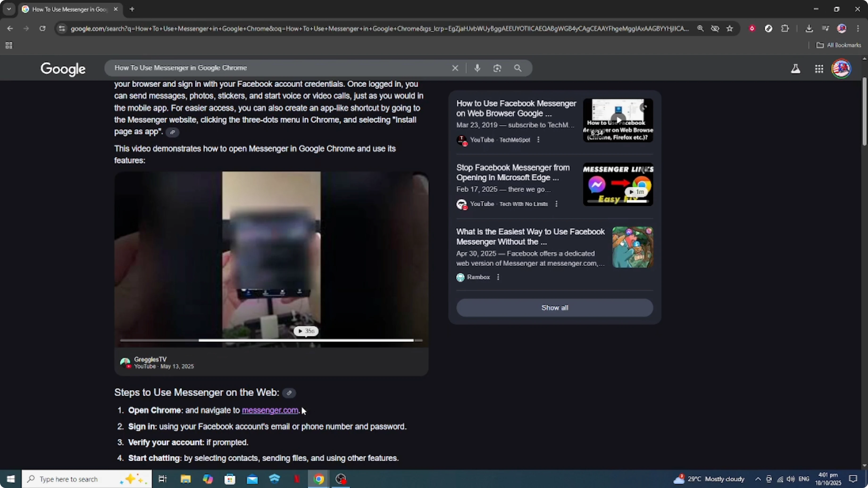
Task: Clear the search query with the X
Action: 455,68
